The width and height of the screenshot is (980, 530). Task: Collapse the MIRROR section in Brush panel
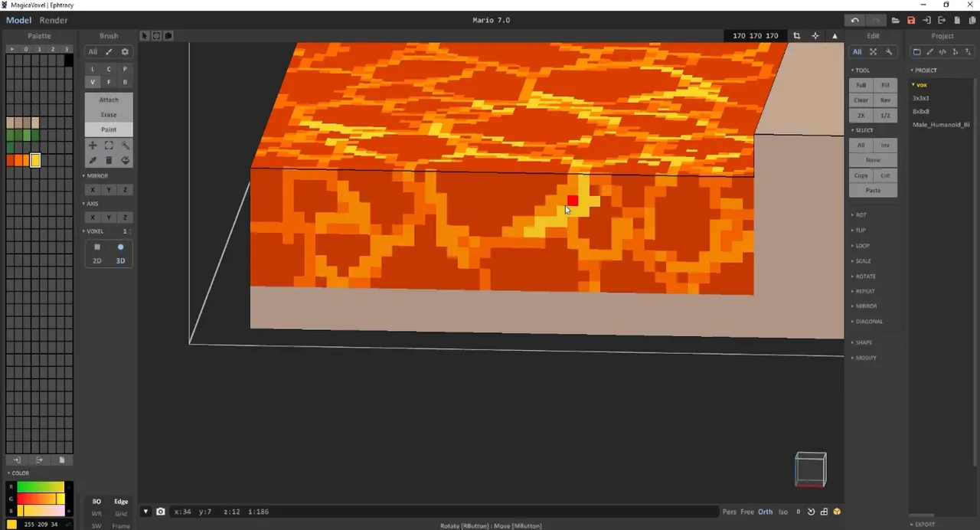[x=96, y=176]
